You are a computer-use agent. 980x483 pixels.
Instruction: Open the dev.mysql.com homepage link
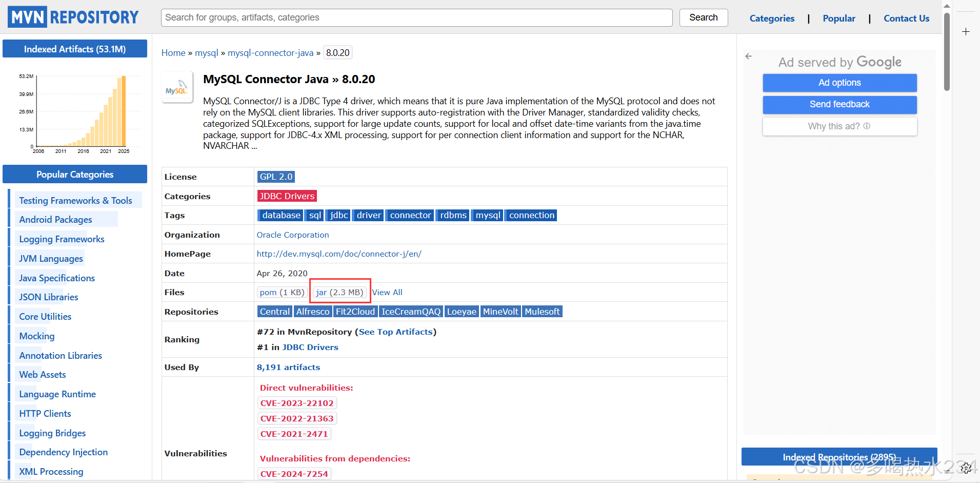[x=339, y=254]
